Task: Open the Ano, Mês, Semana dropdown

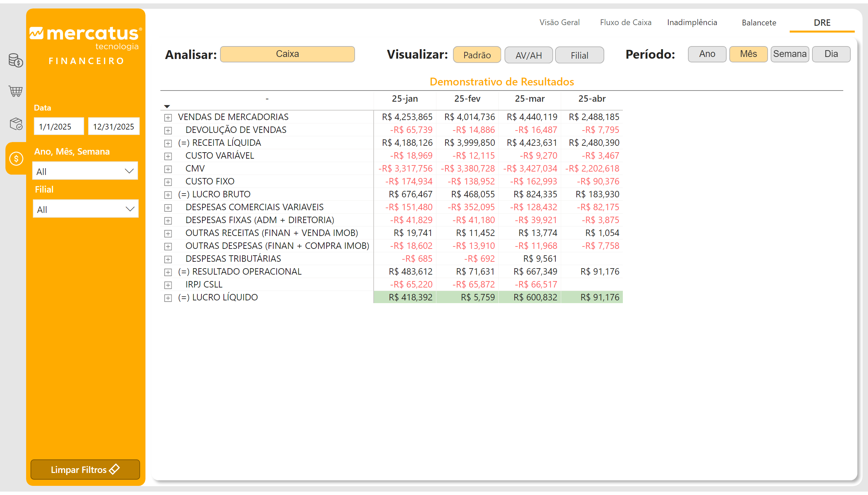Action: pyautogui.click(x=85, y=171)
